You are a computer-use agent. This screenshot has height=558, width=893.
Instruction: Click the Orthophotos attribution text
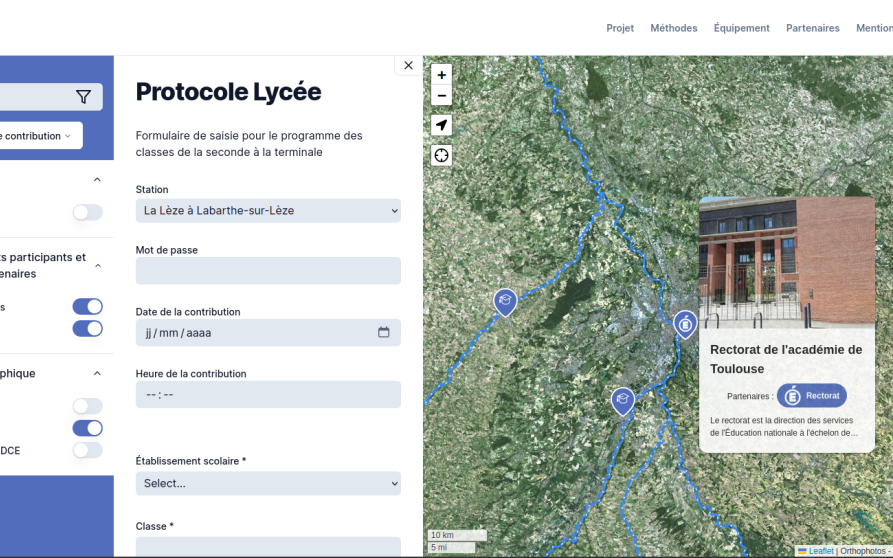(863, 551)
